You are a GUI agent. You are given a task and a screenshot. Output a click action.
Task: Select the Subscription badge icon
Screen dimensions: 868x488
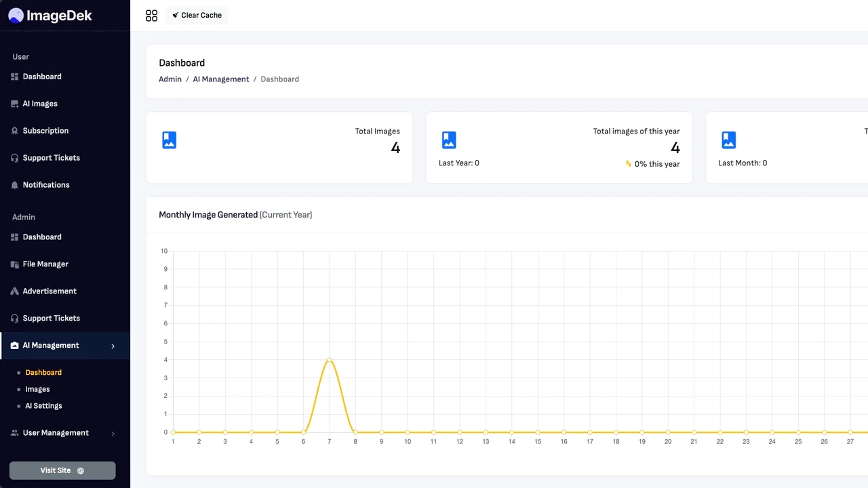15,131
